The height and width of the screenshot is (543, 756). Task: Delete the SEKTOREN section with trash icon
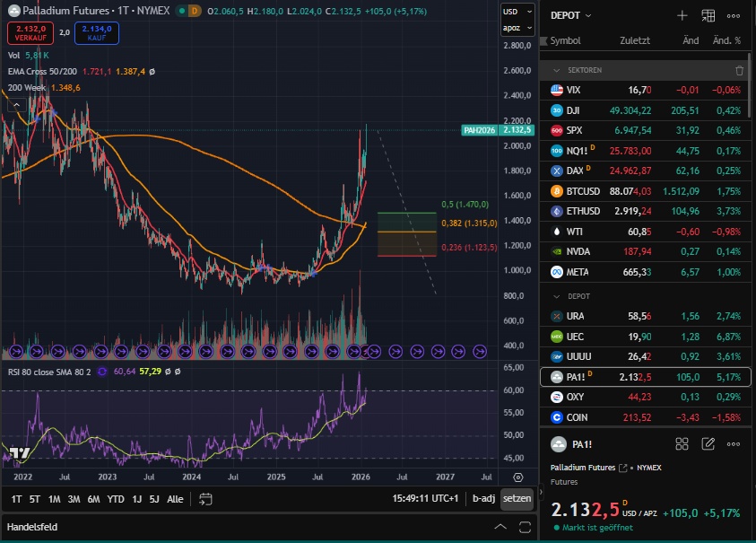739,70
